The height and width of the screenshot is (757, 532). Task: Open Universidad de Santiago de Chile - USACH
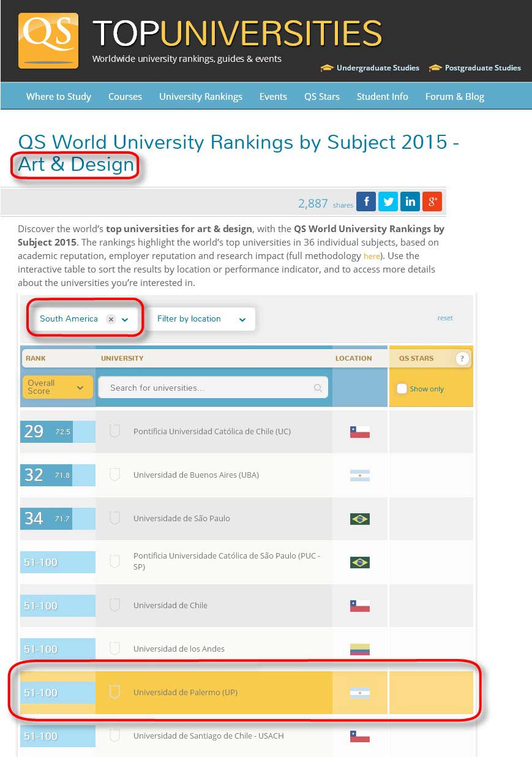(x=209, y=736)
